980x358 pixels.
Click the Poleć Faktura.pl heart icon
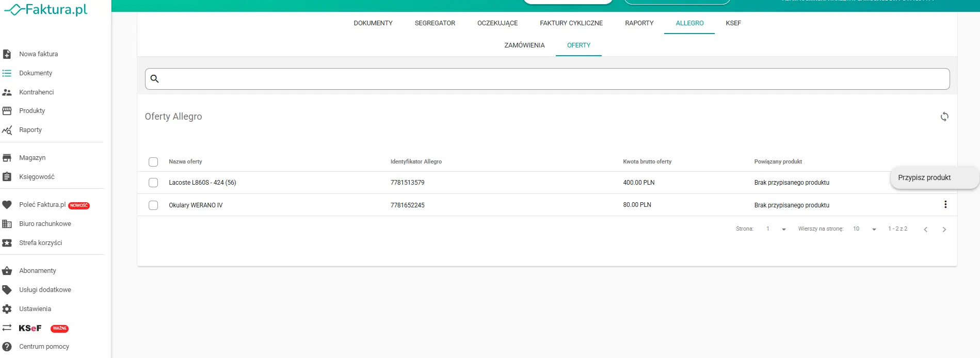[7, 205]
